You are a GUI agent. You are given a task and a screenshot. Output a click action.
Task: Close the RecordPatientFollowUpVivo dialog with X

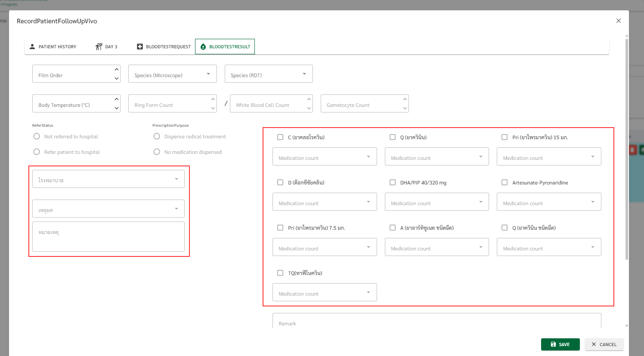click(619, 21)
